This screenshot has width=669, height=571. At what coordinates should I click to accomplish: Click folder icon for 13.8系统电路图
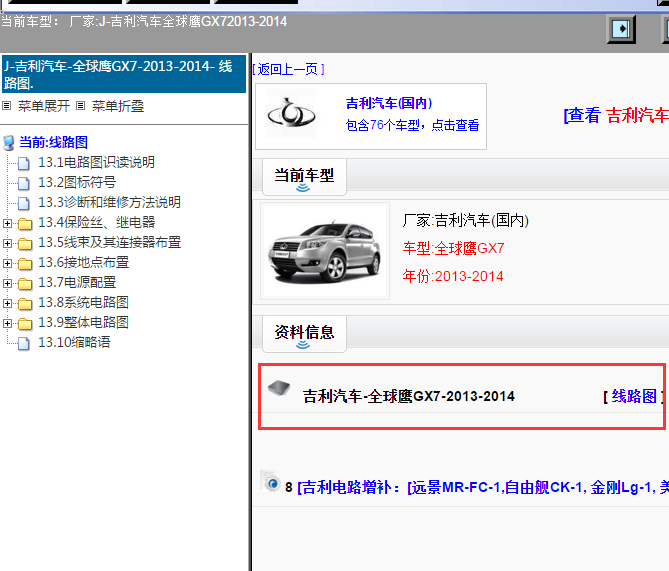25,304
